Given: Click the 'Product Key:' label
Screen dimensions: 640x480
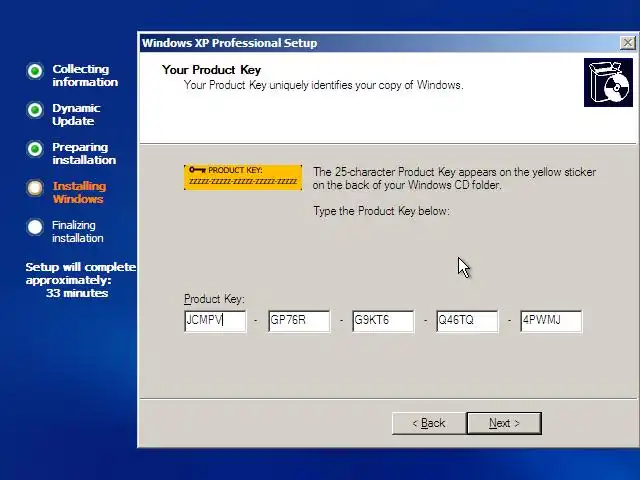Looking at the screenshot, I should tap(214, 299).
